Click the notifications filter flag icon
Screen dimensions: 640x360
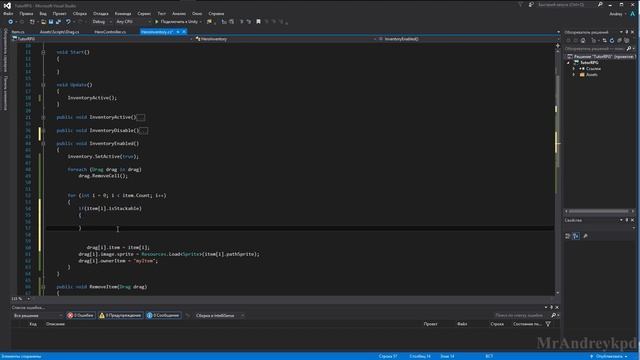click(x=520, y=5)
